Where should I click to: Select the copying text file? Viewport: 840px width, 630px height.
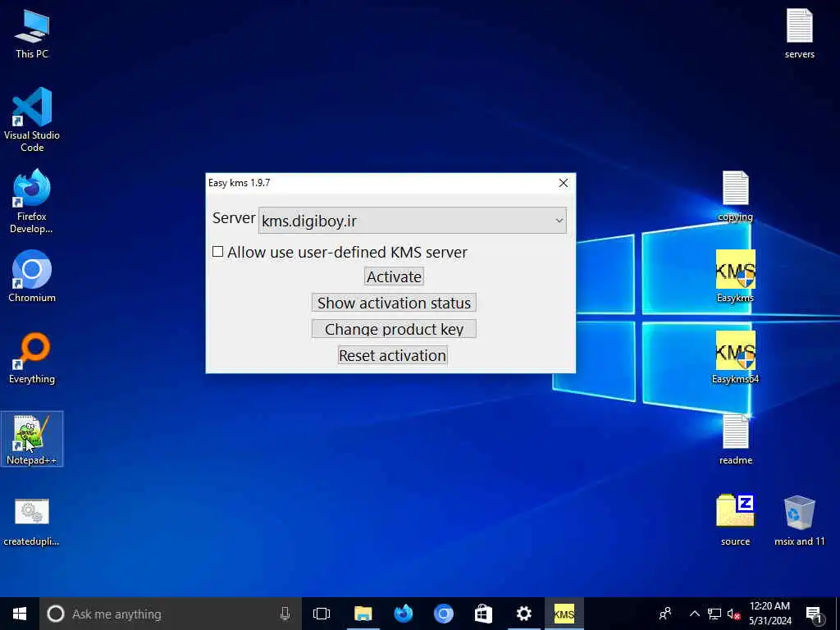[735, 196]
